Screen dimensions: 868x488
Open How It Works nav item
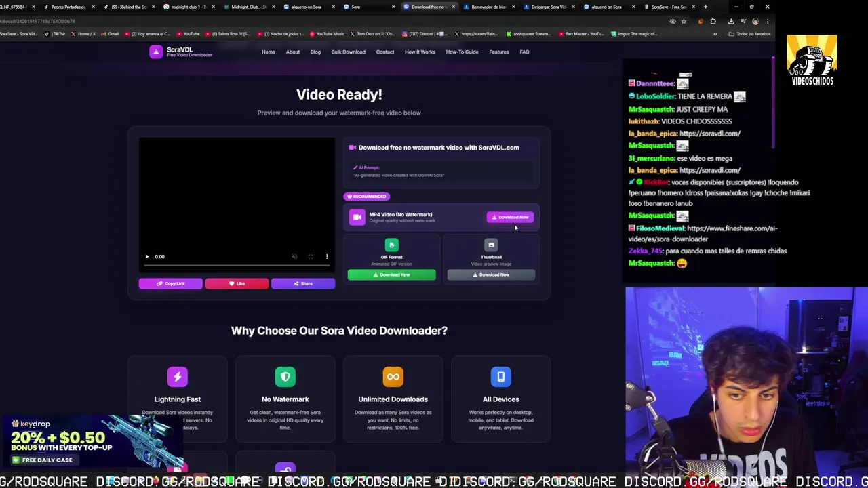click(420, 52)
